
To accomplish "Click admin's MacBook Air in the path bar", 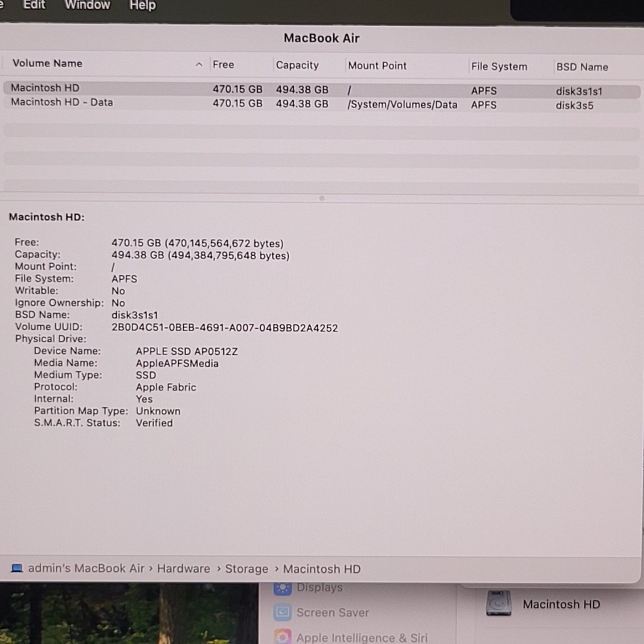I will pyautogui.click(x=86, y=569).
